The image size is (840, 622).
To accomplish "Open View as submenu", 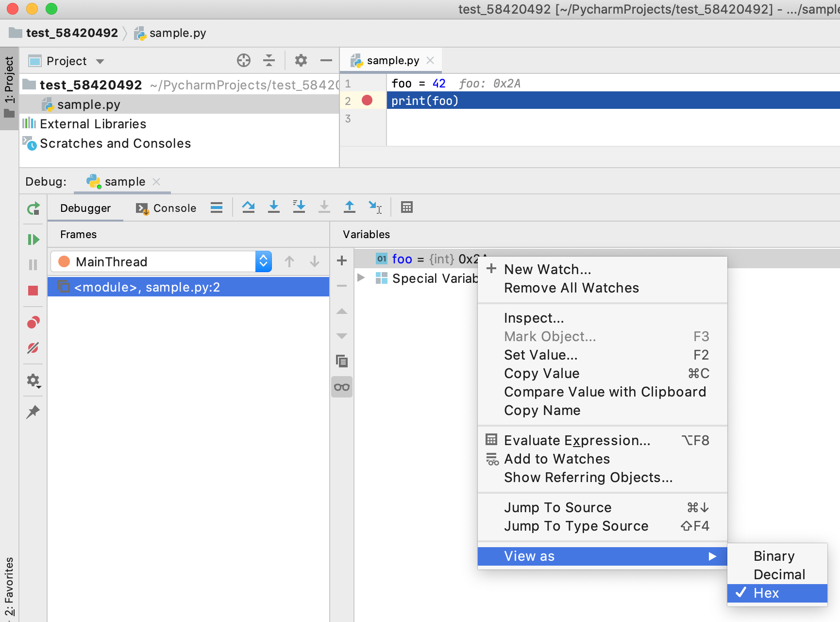I will (602, 556).
